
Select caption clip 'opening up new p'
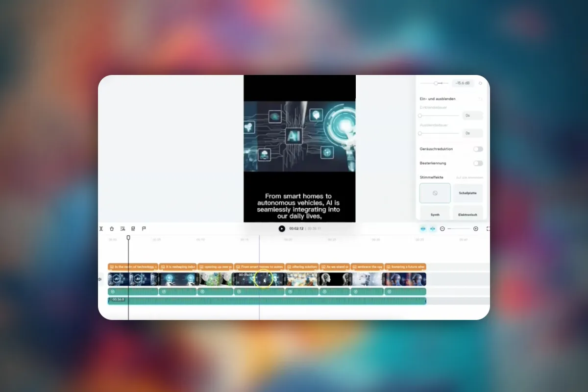tap(216, 267)
